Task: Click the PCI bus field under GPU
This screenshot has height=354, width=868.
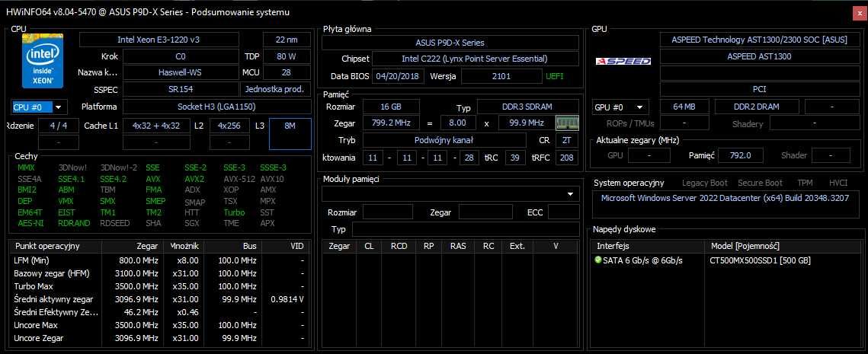Action: coord(759,88)
